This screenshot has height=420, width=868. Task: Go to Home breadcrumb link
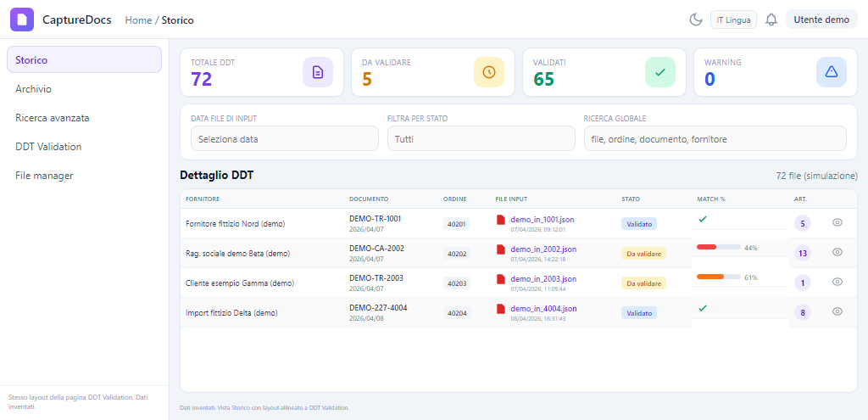tap(138, 20)
